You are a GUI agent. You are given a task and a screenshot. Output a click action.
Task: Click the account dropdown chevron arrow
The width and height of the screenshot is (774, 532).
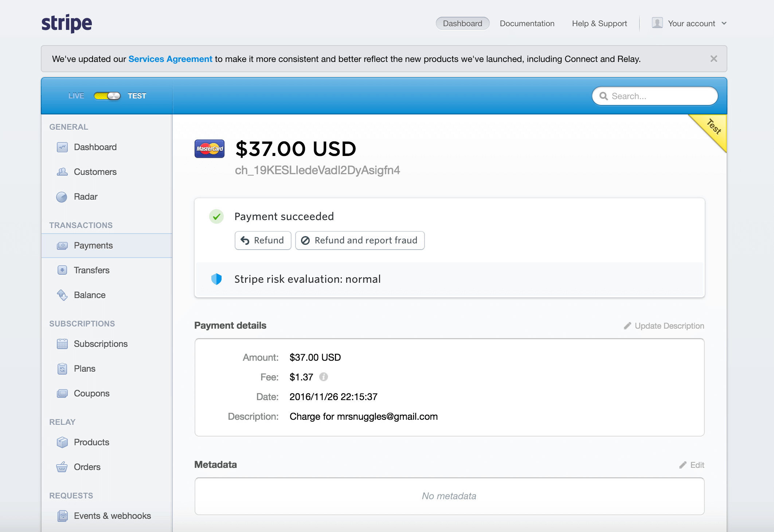724,23
